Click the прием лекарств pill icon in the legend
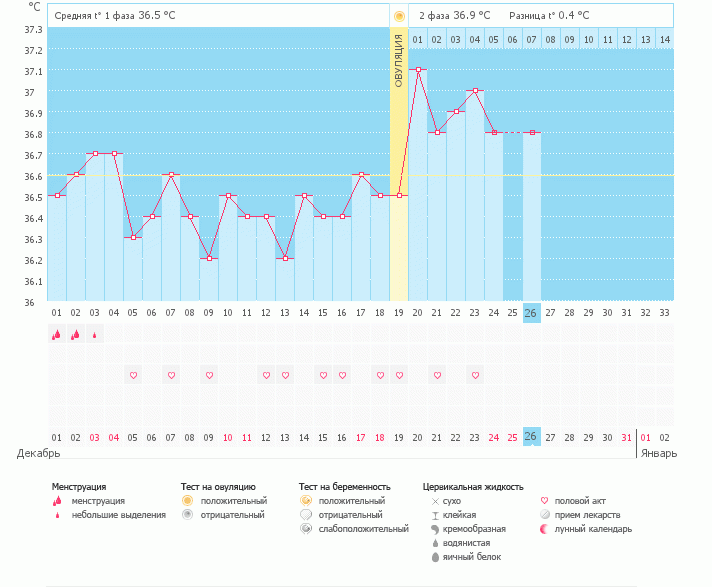The width and height of the screenshot is (712, 587). click(x=545, y=514)
